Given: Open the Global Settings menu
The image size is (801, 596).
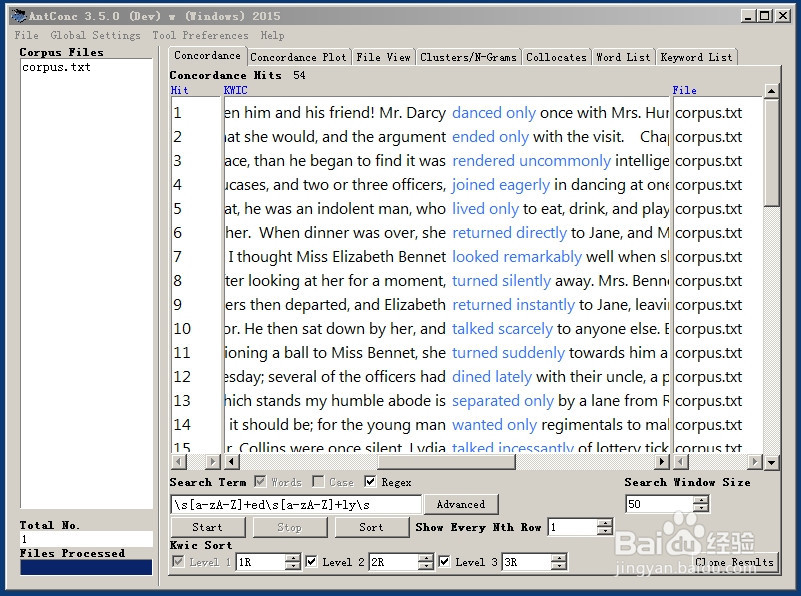Looking at the screenshot, I should coord(95,35).
